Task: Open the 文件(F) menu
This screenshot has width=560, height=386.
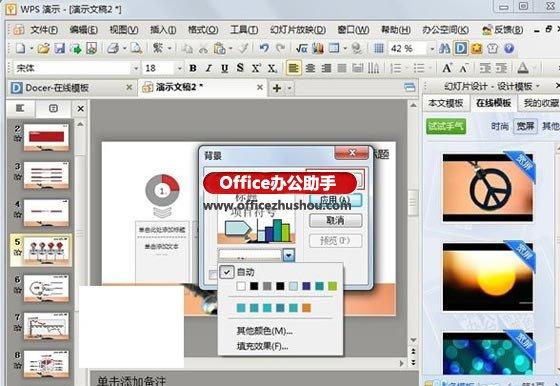Action: pos(44,30)
